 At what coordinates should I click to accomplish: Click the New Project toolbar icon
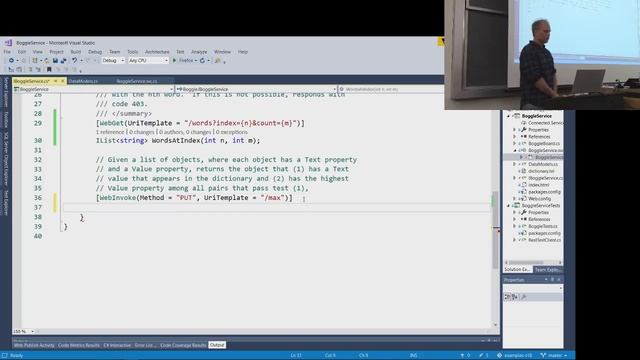coord(35,60)
